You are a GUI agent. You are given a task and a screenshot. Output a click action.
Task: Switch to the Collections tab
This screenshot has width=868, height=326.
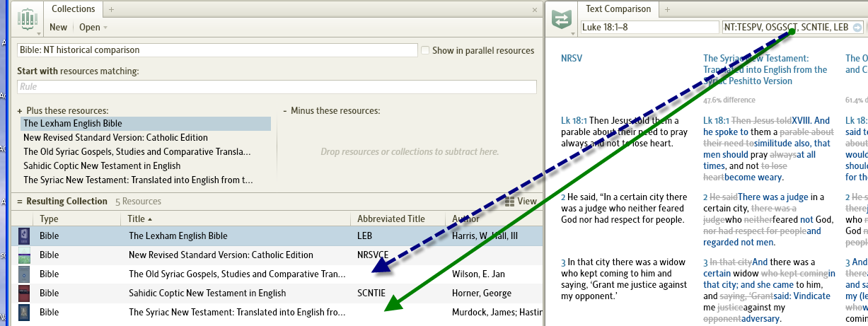74,9
